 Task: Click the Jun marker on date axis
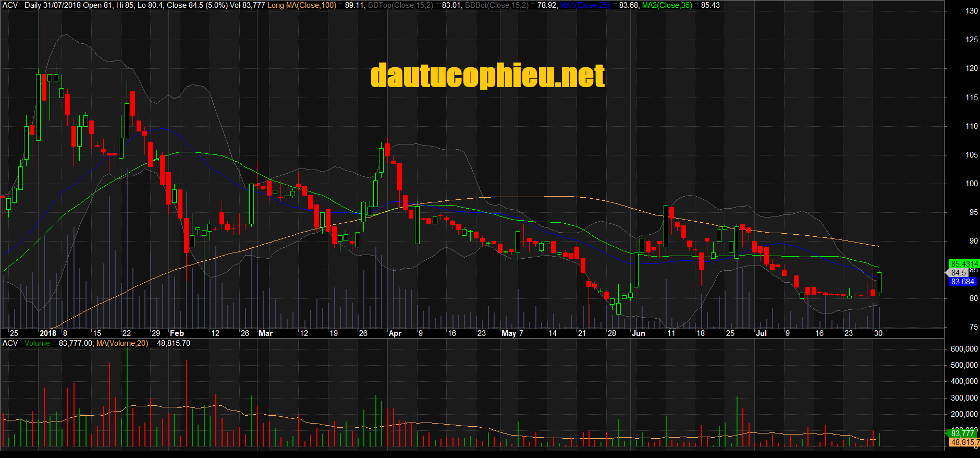pos(638,333)
